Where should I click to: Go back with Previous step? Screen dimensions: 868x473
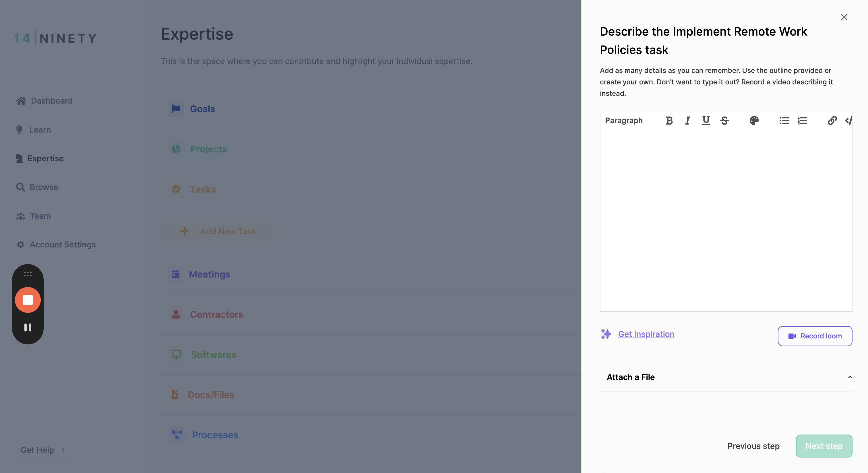click(753, 446)
